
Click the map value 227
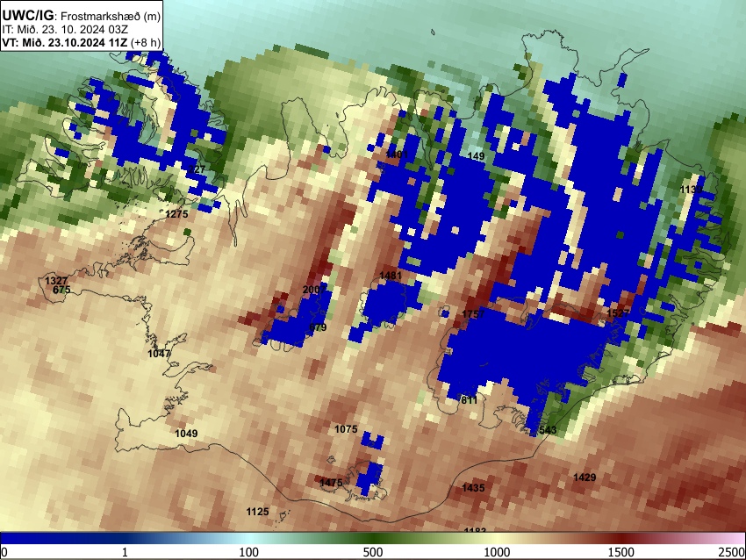pos(197,169)
